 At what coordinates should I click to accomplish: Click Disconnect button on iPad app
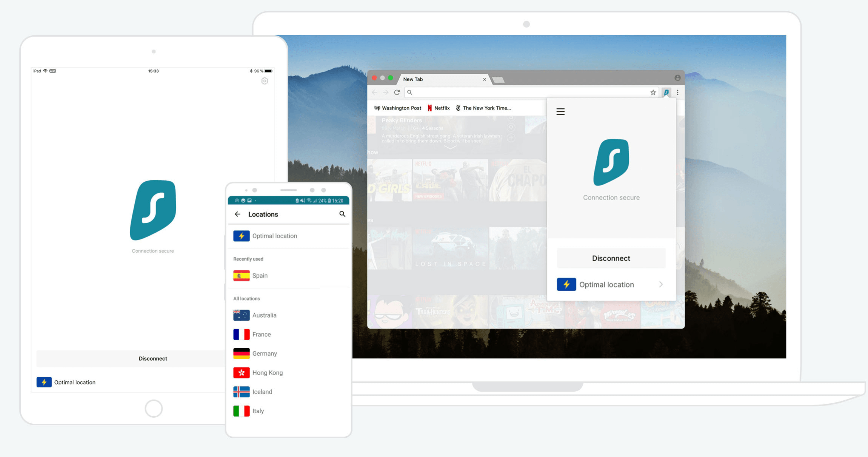131,358
